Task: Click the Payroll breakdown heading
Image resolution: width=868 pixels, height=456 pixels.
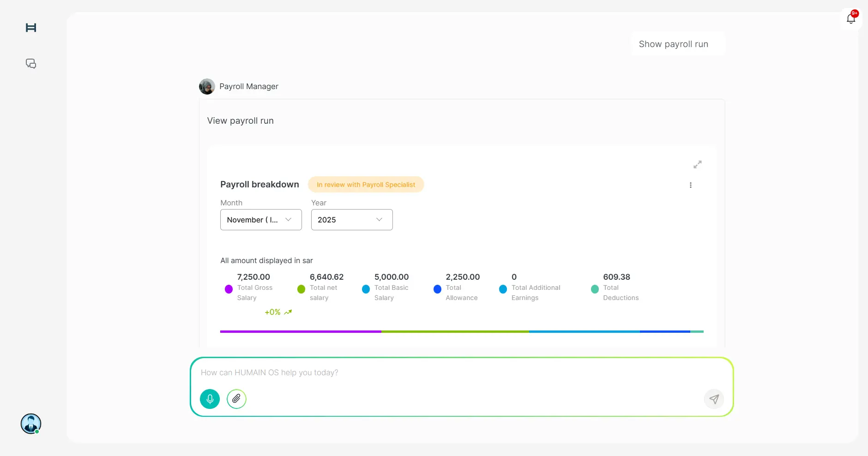Action: tap(259, 184)
